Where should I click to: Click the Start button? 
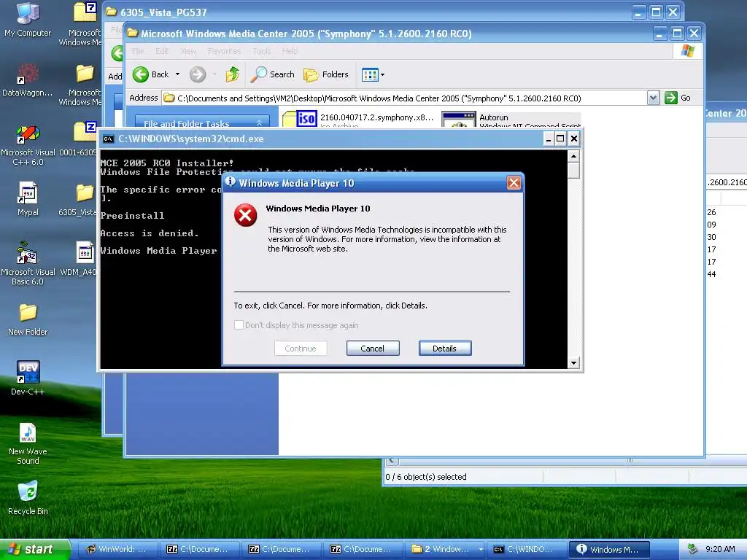[34, 549]
